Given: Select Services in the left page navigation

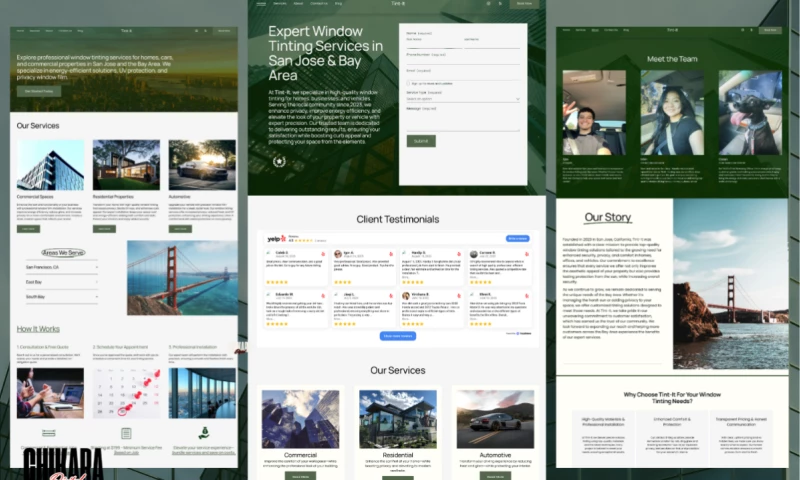Looking at the screenshot, I should pos(35,31).
